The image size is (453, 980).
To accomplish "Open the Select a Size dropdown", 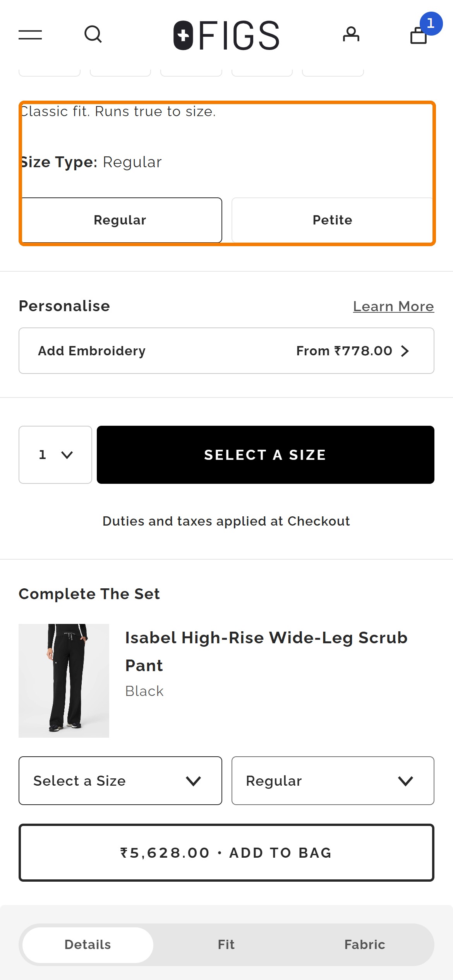I will click(x=120, y=781).
